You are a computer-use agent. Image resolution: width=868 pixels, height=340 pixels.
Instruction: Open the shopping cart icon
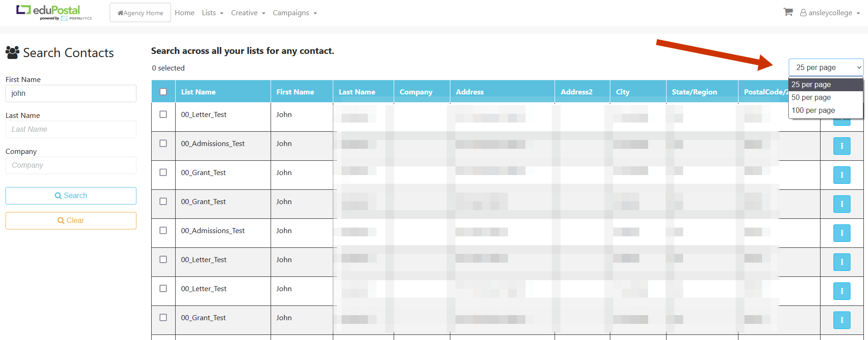[788, 12]
